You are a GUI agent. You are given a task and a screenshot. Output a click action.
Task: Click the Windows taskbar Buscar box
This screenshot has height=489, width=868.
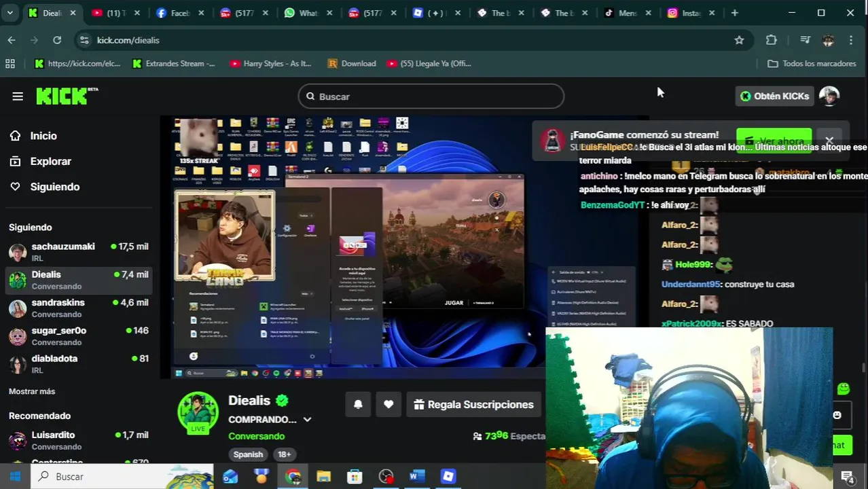(122, 476)
